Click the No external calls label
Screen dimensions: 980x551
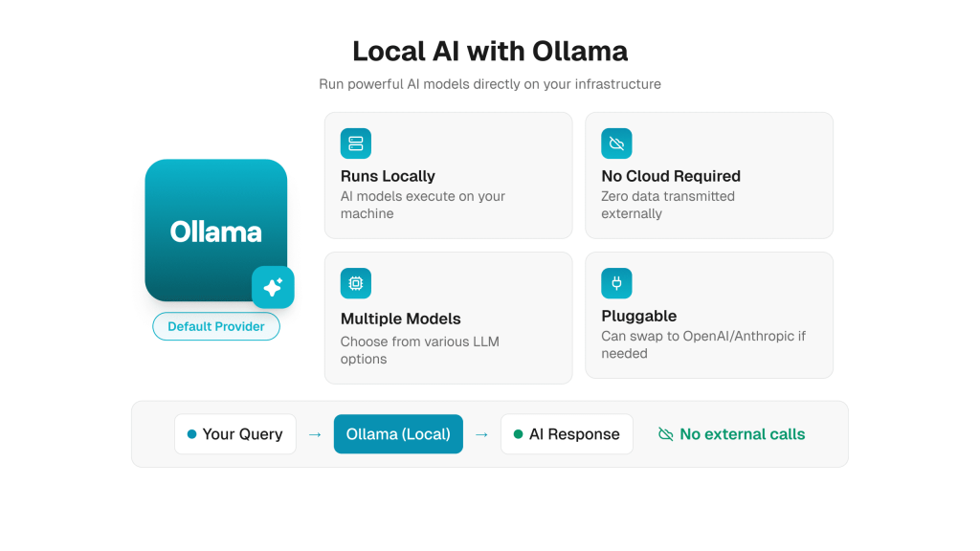(742, 434)
